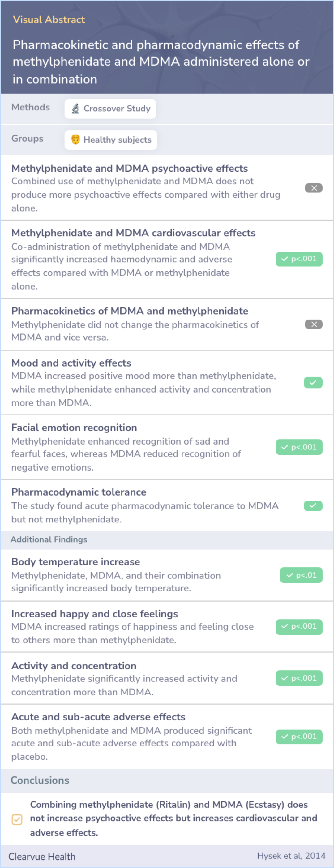This screenshot has width=334, height=868.
Task: Expand the Conclusions section header
Action: [x=40, y=780]
